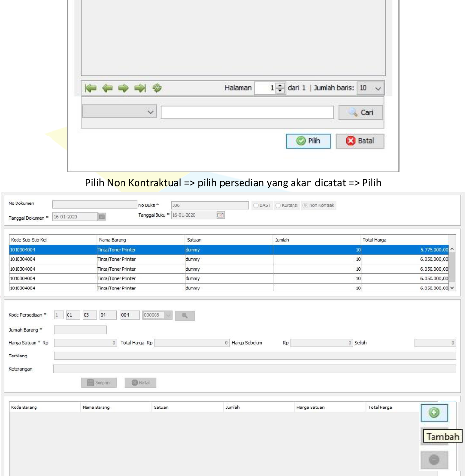The height and width of the screenshot is (476, 467).
Task: Click the Cari search button
Action: point(361,112)
